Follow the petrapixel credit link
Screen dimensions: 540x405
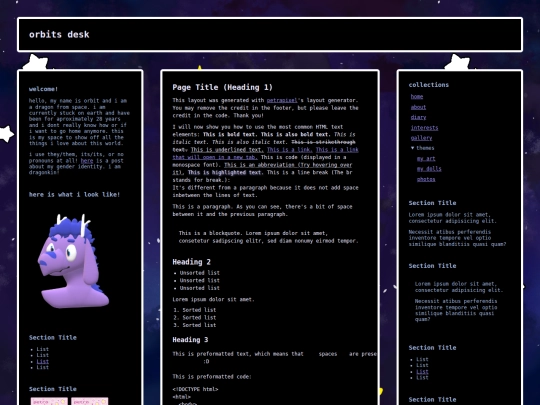[x=282, y=100]
